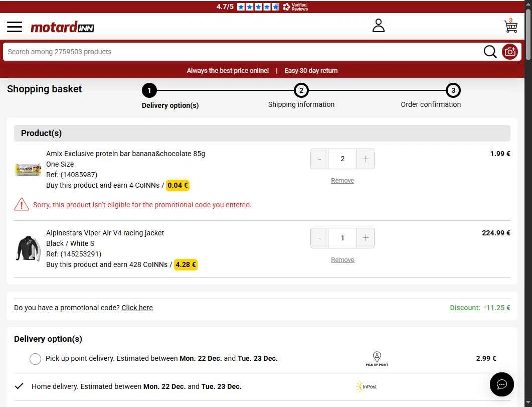Remove the Amix protein bar
Screen dimensions: 532x407
(x=342, y=181)
